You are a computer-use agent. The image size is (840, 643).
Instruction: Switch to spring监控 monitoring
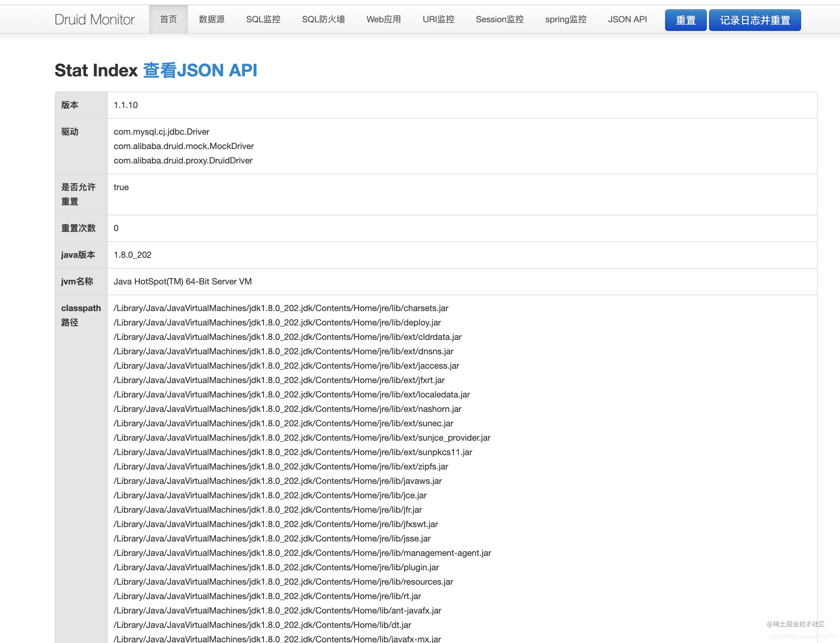click(x=565, y=19)
